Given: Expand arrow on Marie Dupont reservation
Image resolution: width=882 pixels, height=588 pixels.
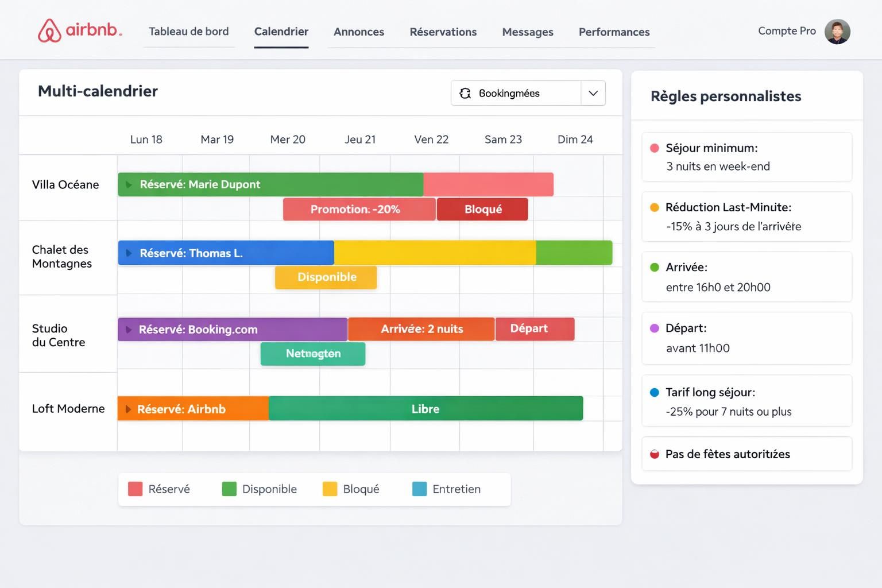Looking at the screenshot, I should point(129,185).
